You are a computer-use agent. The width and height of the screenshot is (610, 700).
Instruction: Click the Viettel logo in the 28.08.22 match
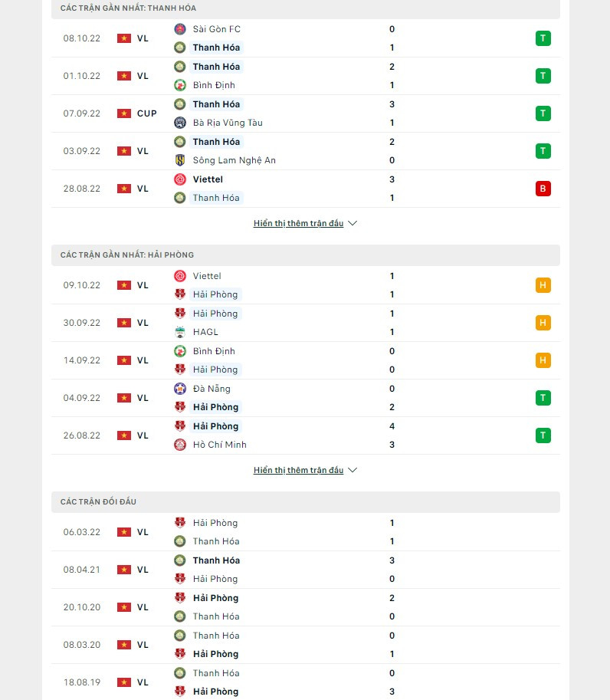(x=180, y=179)
